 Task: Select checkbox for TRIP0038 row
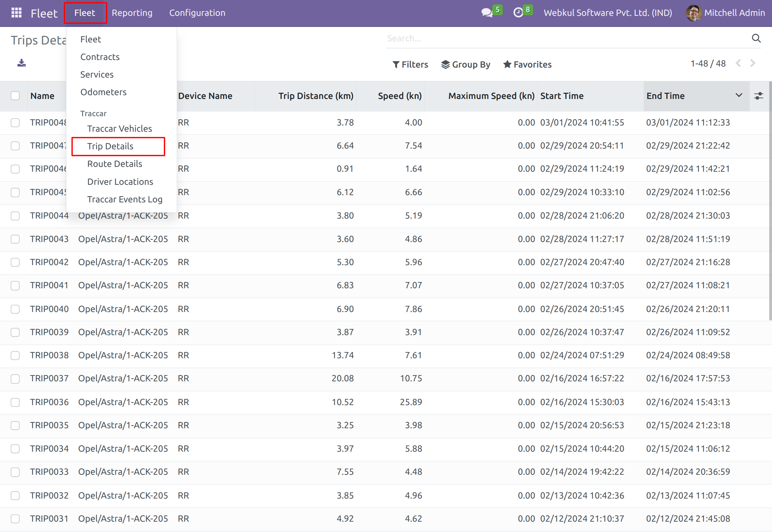pyautogui.click(x=15, y=355)
